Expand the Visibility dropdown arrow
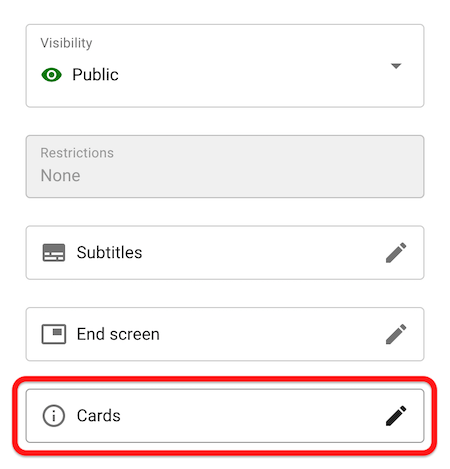Image resolution: width=450 pixels, height=469 pixels. (396, 66)
